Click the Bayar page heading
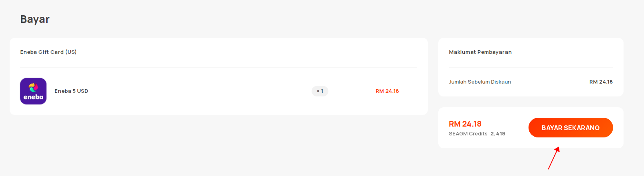This screenshot has height=176, width=644. pos(35,19)
